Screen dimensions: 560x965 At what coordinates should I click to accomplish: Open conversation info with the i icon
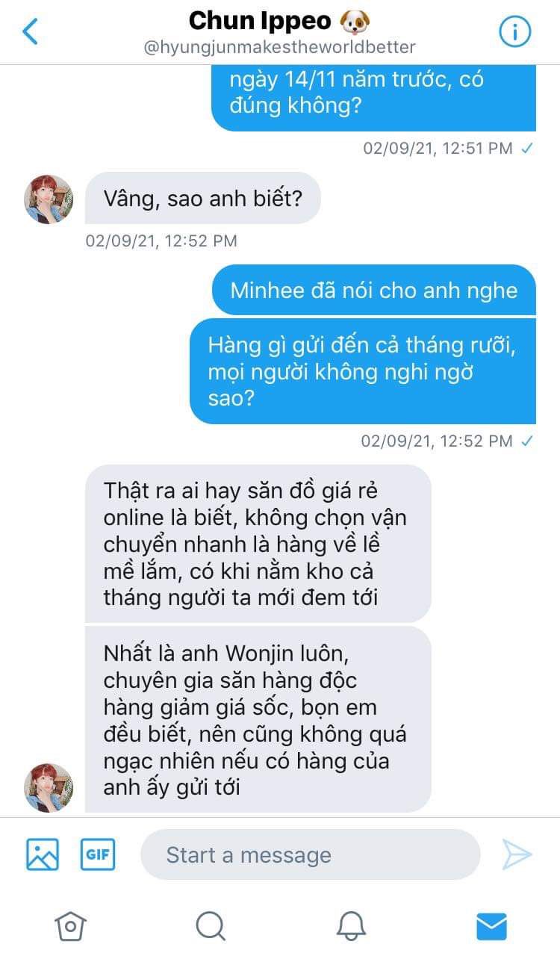click(514, 31)
